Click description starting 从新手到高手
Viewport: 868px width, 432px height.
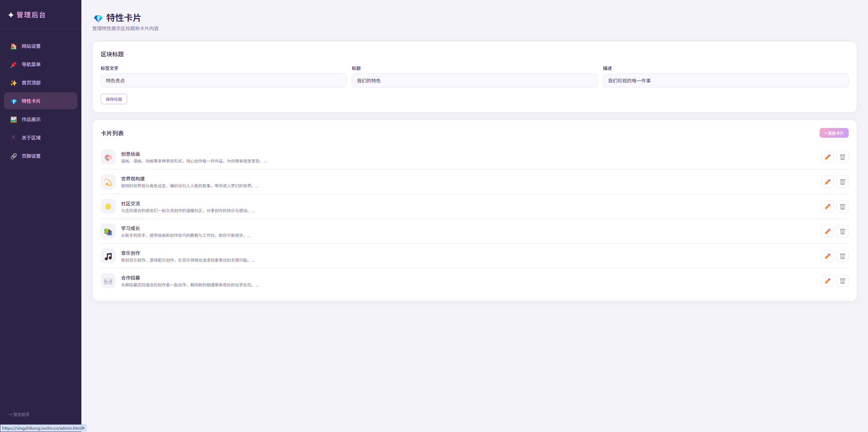coord(186,236)
